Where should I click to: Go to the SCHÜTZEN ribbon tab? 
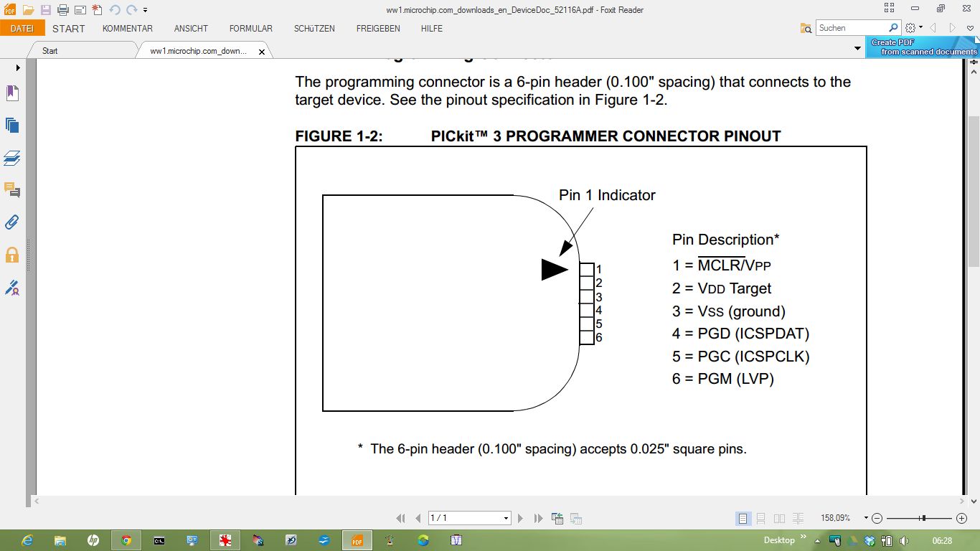(x=314, y=29)
